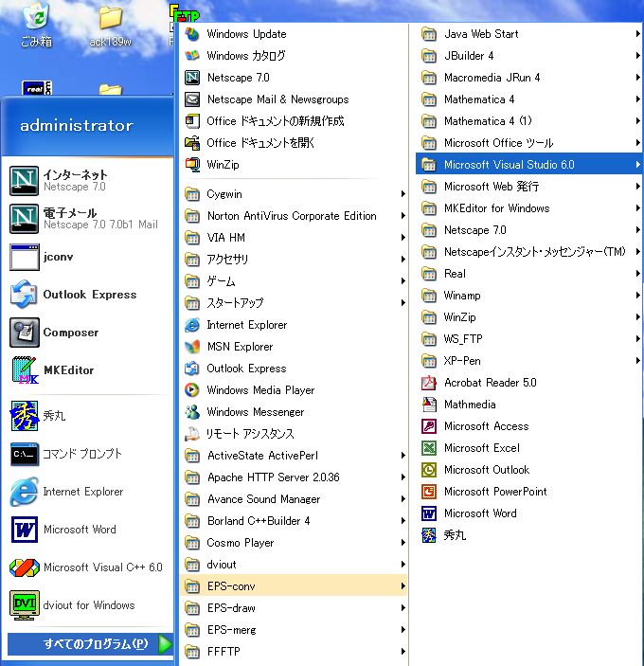Expand the Cygwin submenu arrow
Viewport: 644px width, 666px height.
pos(402,194)
